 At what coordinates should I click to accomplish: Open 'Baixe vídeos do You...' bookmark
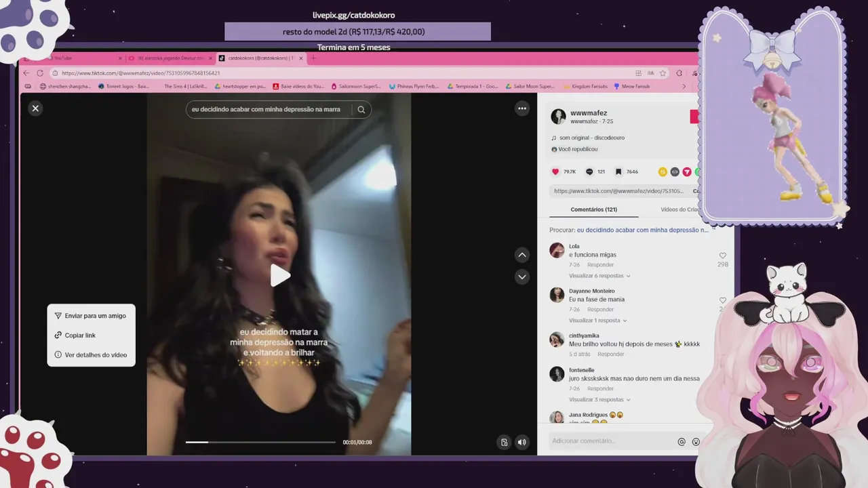299,86
